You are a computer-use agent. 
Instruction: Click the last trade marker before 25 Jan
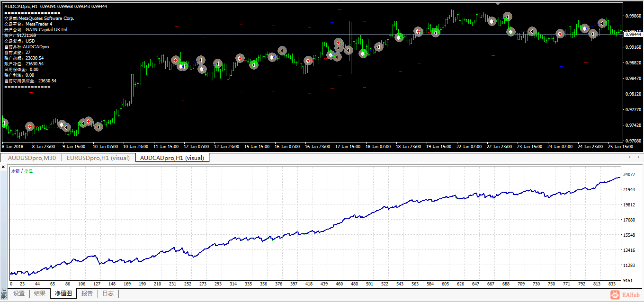tap(602, 23)
